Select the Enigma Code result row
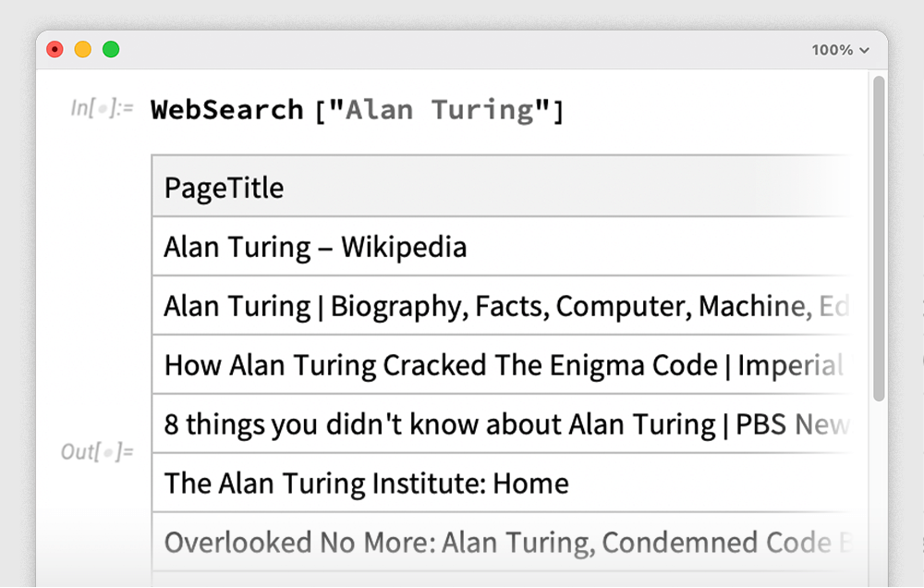This screenshot has width=924, height=588. [499, 365]
